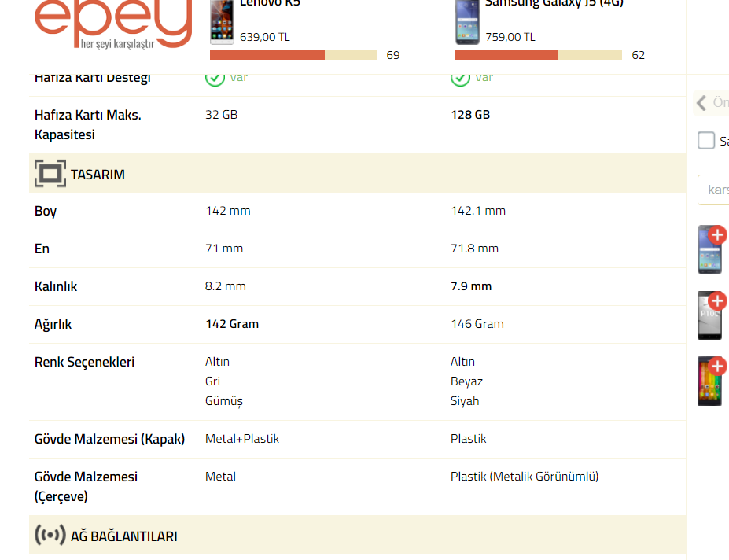Collapse the TASARIM section header
The height and width of the screenshot is (560, 729).
357,174
